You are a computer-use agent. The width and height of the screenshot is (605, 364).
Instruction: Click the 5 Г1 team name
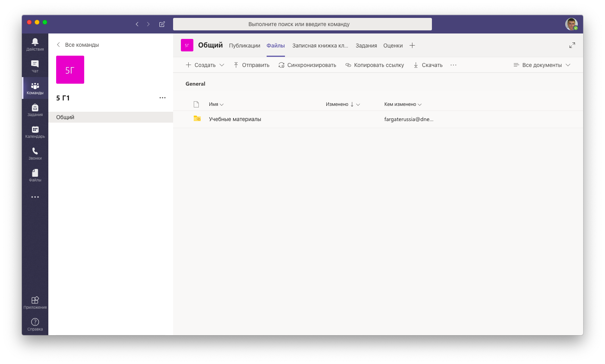click(63, 98)
